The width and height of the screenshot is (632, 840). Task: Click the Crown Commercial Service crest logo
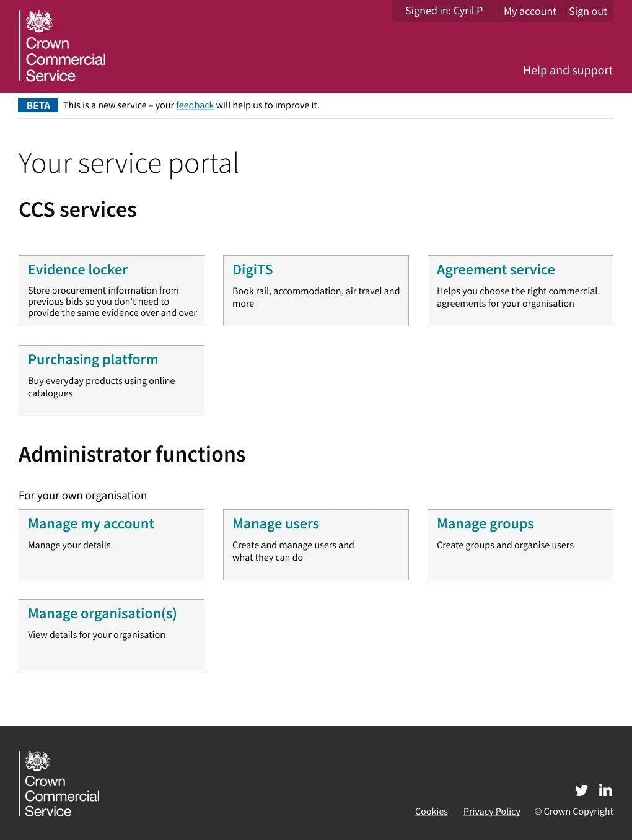pos(38,20)
